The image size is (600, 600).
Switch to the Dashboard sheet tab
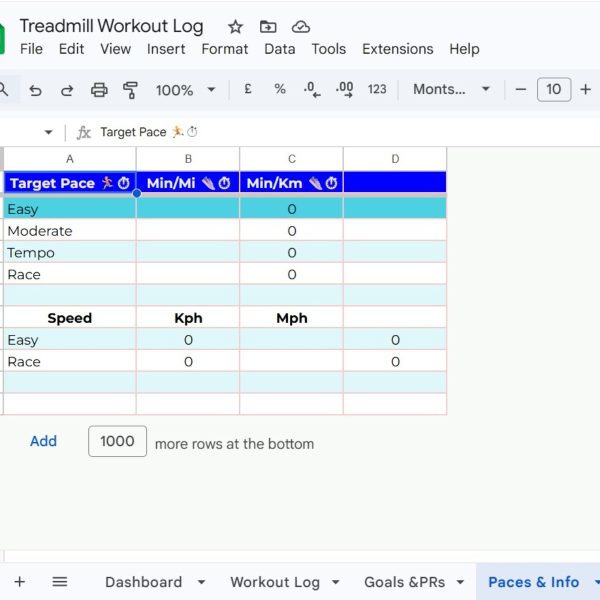pos(143,582)
